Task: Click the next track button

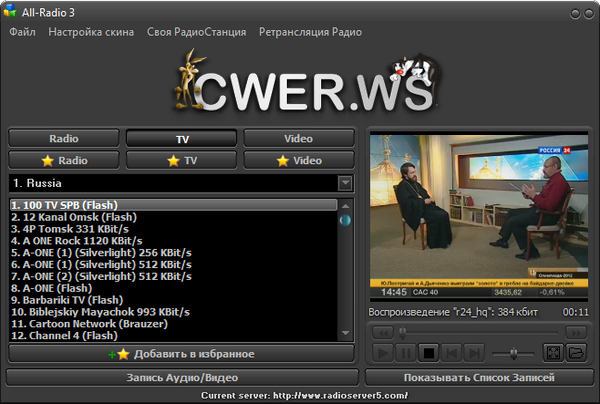Action: [x=474, y=353]
